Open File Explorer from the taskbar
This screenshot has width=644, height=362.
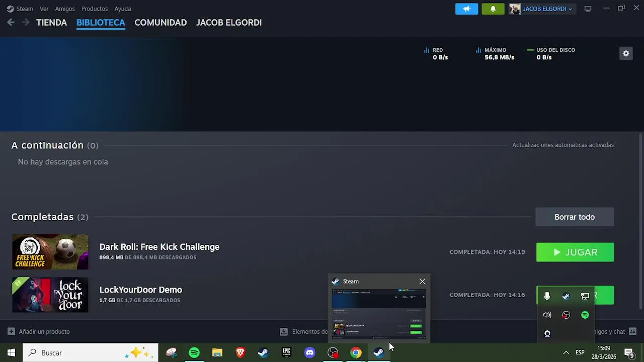pos(217,352)
